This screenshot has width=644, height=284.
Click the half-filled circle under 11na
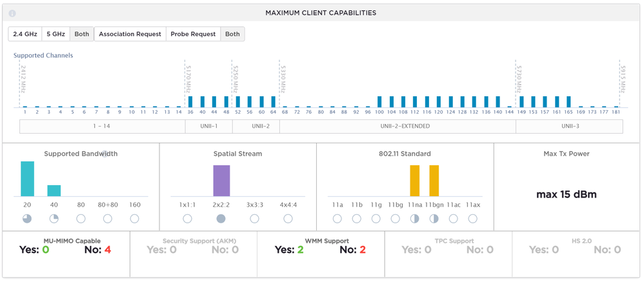(414, 219)
